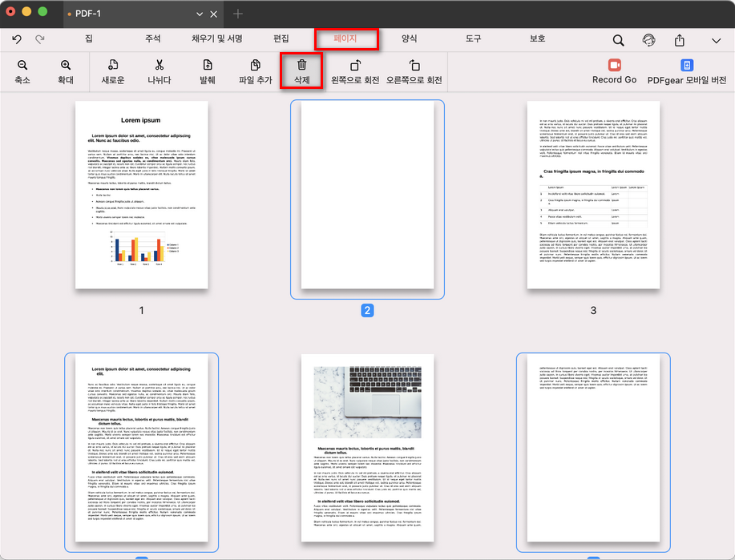Switch to the 주석 tab

point(153,38)
